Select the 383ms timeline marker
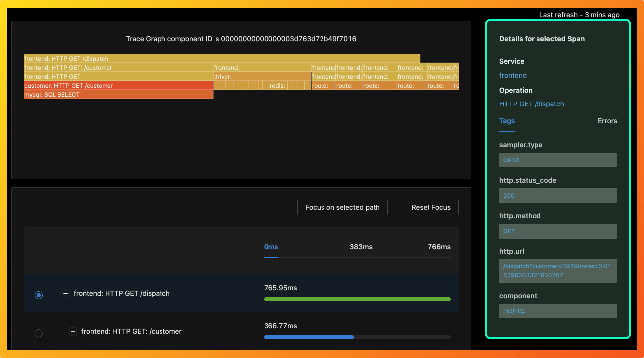The height and width of the screenshot is (358, 644). [361, 247]
